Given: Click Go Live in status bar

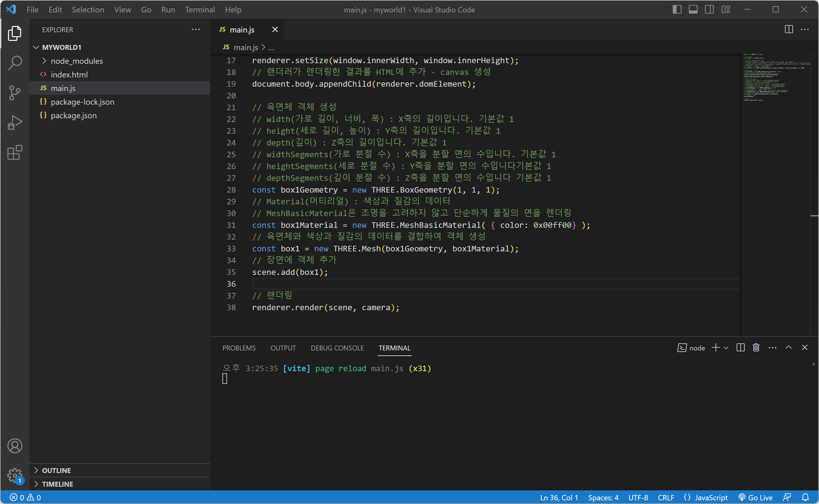Looking at the screenshot, I should (x=755, y=497).
